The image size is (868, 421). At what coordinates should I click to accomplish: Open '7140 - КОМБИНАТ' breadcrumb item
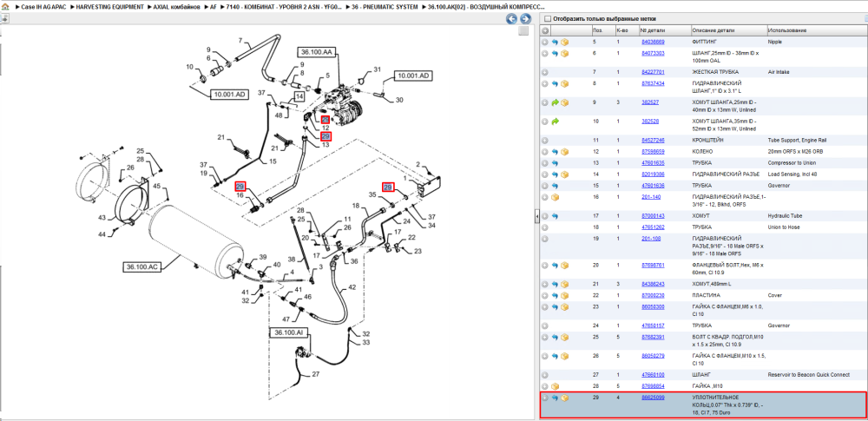pyautogui.click(x=282, y=7)
